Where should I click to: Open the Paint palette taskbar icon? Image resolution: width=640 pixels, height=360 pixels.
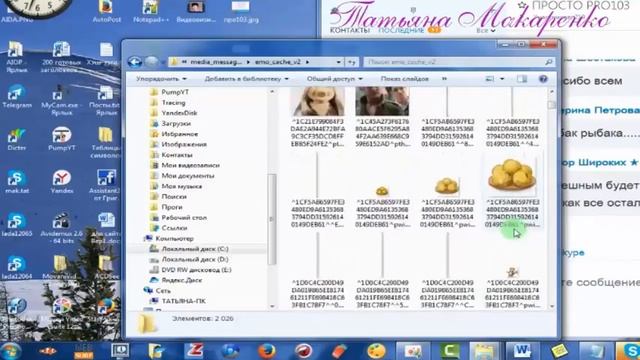[376, 351]
